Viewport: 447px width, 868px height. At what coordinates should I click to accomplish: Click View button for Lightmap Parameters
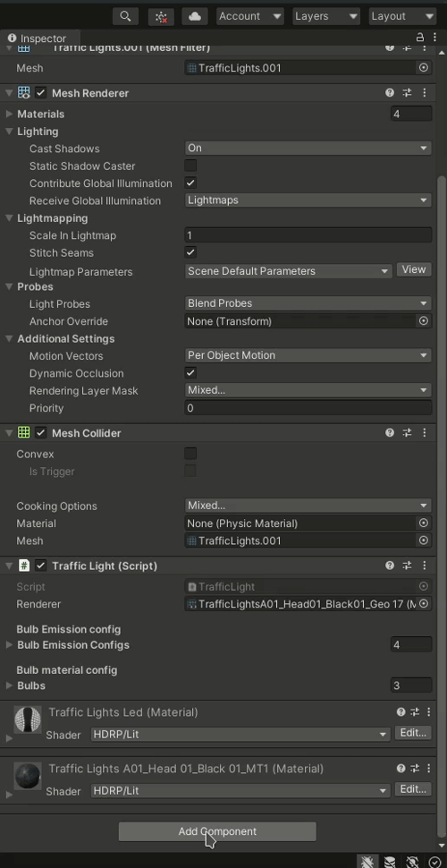(414, 269)
